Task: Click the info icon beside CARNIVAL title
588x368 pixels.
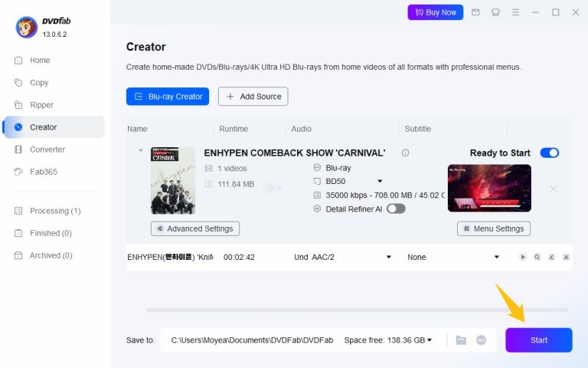Action: coord(405,153)
